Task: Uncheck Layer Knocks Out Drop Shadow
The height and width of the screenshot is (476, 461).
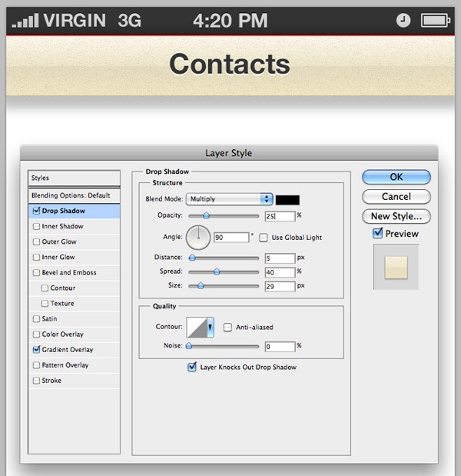Action: pyautogui.click(x=192, y=368)
